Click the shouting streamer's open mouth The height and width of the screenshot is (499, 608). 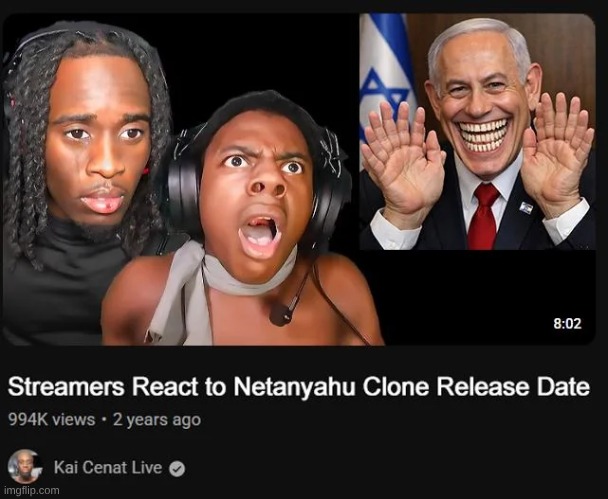pyautogui.click(x=260, y=233)
